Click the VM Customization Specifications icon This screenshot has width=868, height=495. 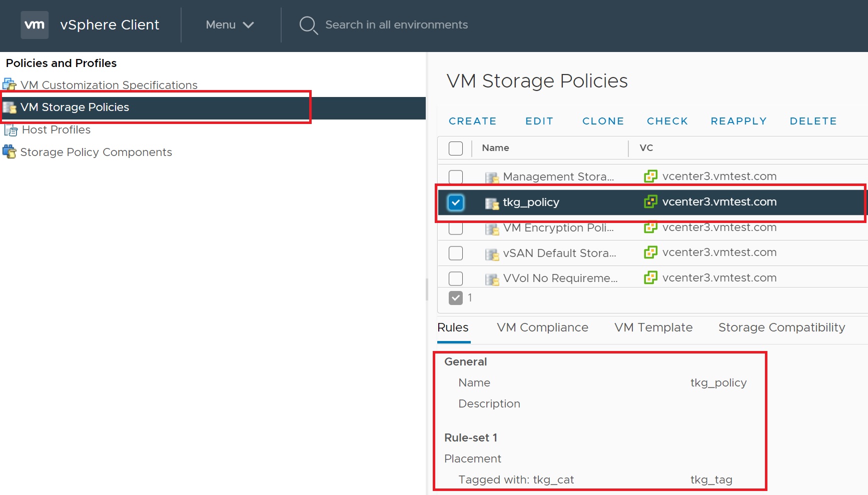(10, 84)
